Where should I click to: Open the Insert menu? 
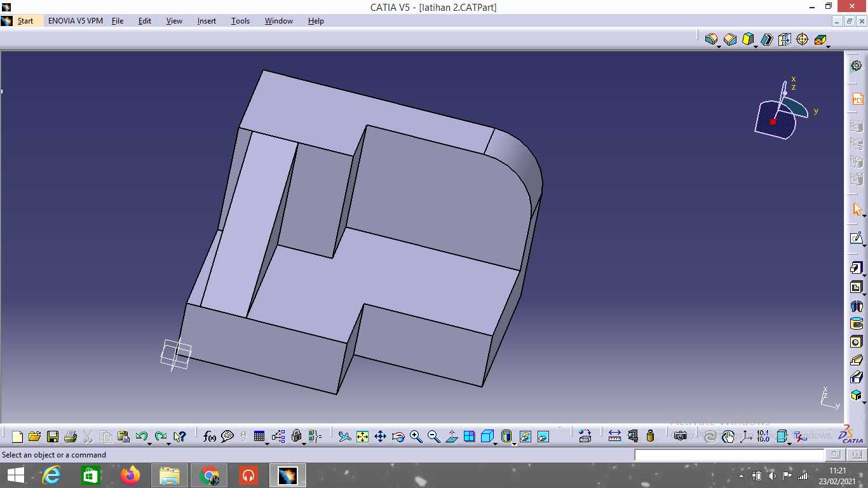[x=207, y=21]
